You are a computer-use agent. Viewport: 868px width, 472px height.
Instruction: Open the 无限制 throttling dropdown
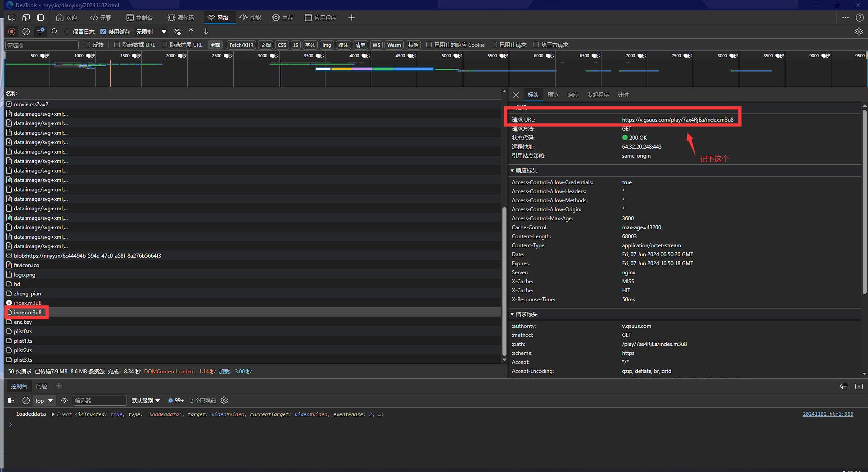(x=151, y=32)
